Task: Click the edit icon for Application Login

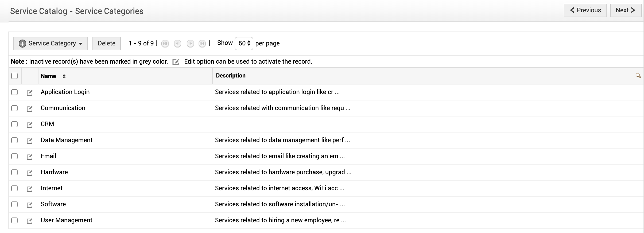Action: (30, 93)
